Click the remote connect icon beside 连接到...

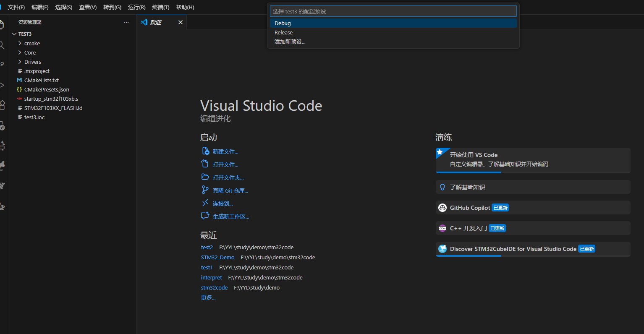tap(205, 203)
